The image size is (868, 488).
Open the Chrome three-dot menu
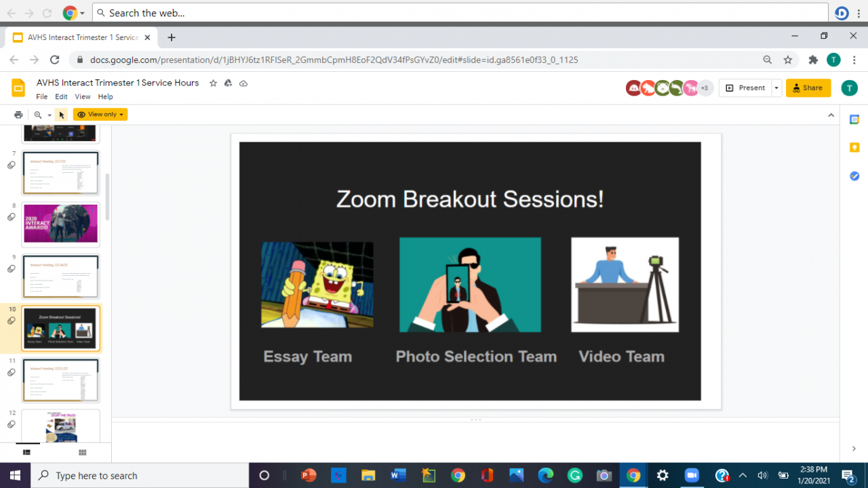click(854, 60)
